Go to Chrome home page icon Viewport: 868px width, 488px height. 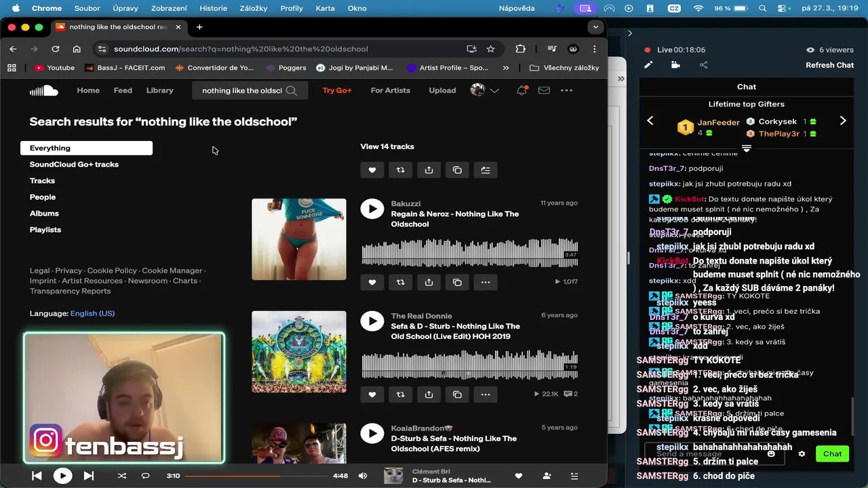coord(77,49)
